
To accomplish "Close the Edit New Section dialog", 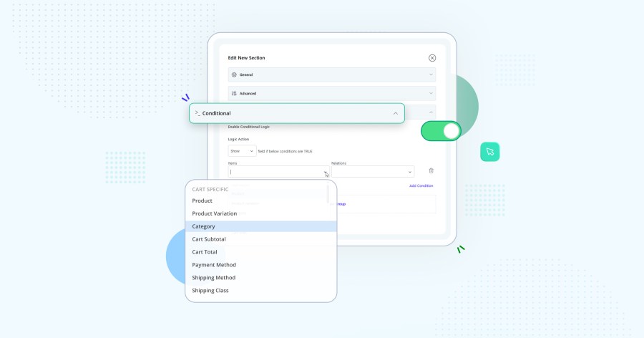I will [432, 58].
